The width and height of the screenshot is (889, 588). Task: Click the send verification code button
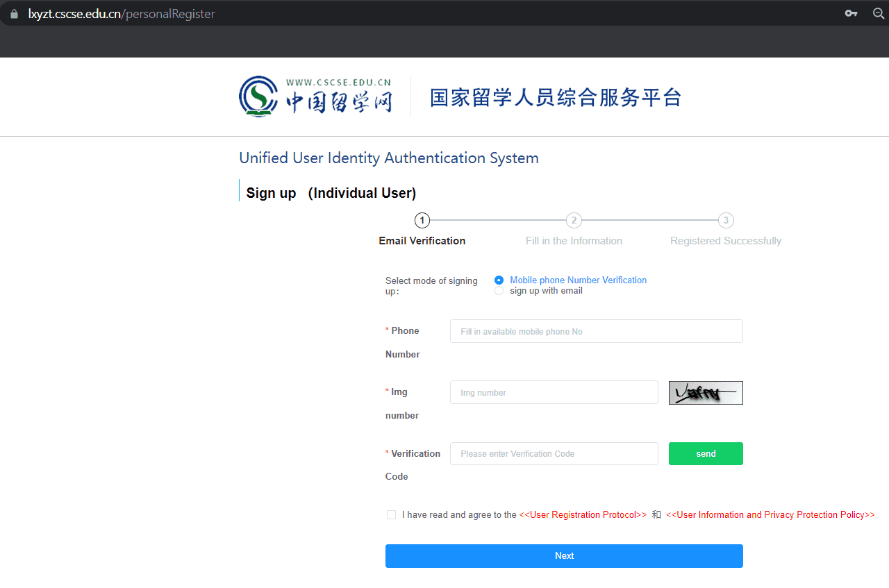[x=706, y=453]
